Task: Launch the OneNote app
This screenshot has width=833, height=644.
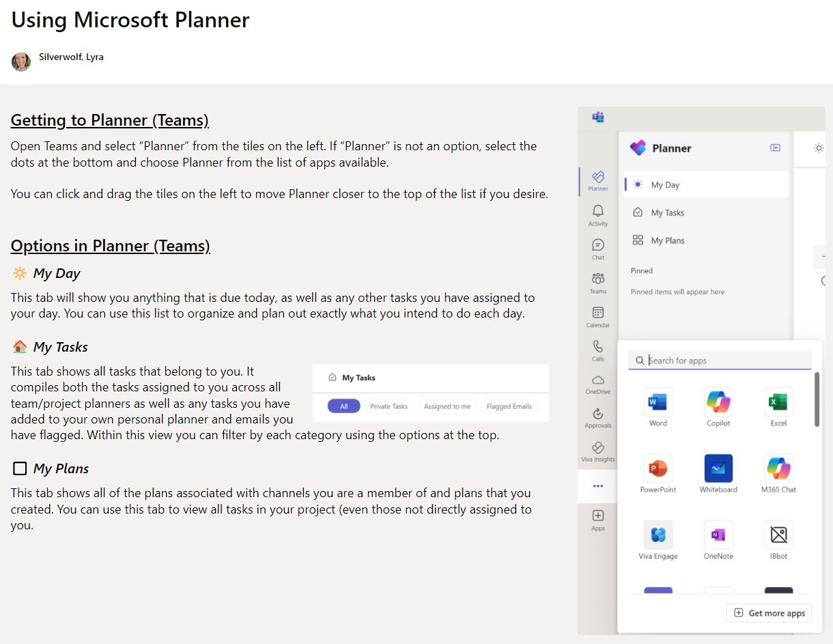Action: (718, 540)
